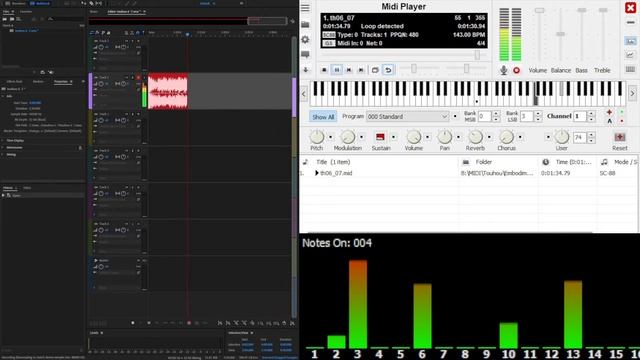Click the Pan knob

[x=444, y=137]
